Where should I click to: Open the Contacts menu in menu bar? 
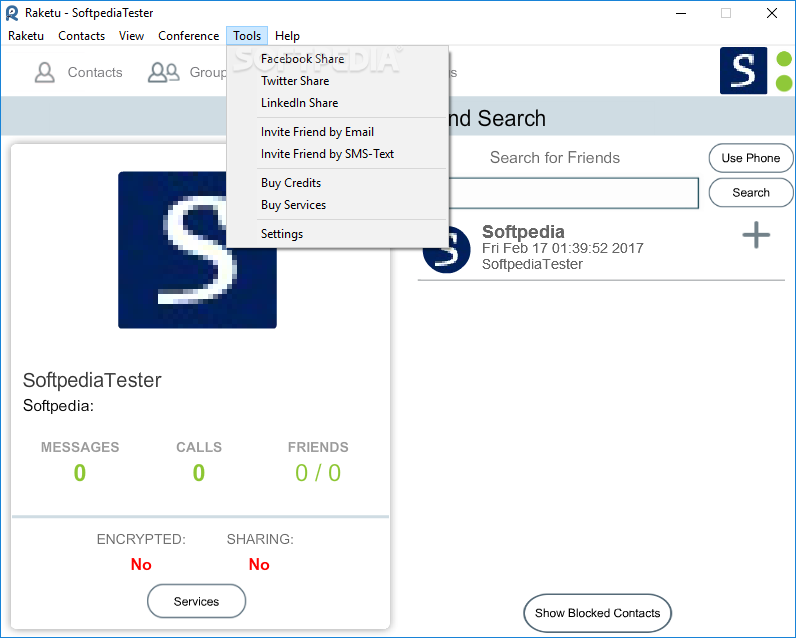pyautogui.click(x=82, y=36)
